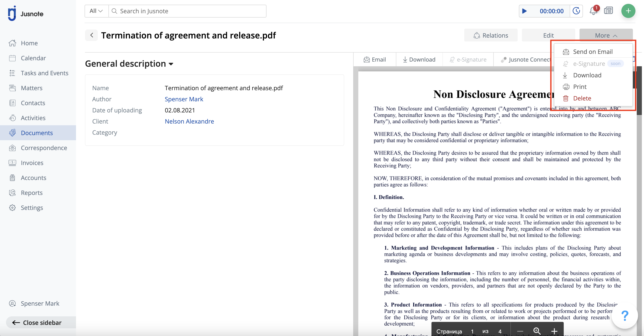644x336 pixels.
Task: Select e-Signature in the More menu
Action: pyautogui.click(x=593, y=63)
